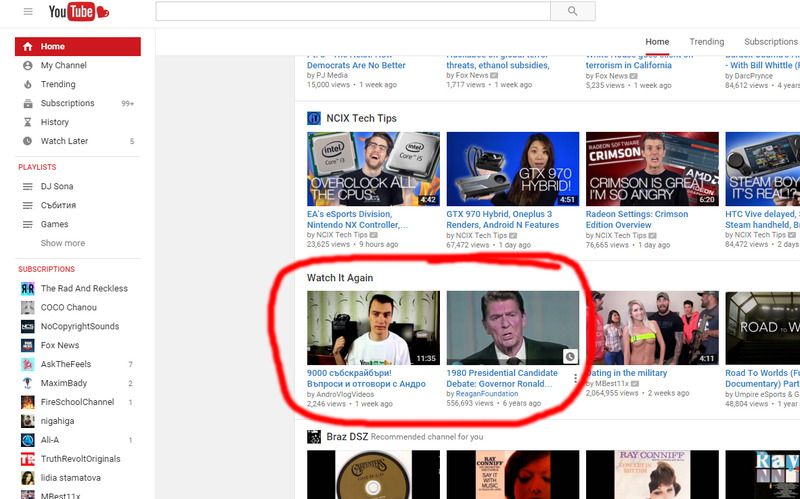Play Overclock All The CPUs thumbnail
800x499 pixels.
[373, 169]
